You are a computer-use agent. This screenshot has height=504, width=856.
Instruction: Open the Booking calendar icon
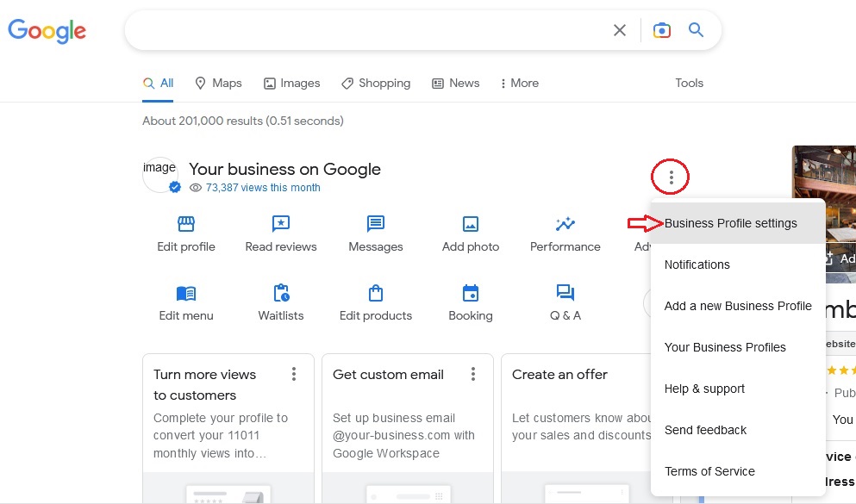(471, 293)
